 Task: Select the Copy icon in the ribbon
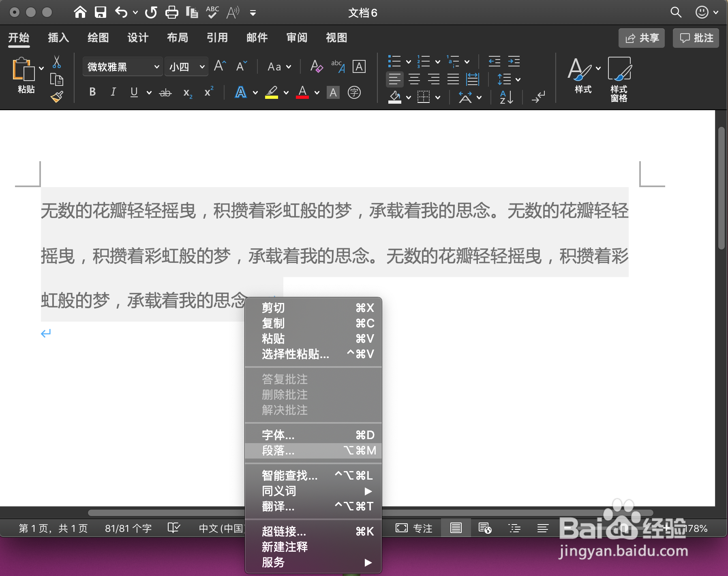[x=57, y=80]
